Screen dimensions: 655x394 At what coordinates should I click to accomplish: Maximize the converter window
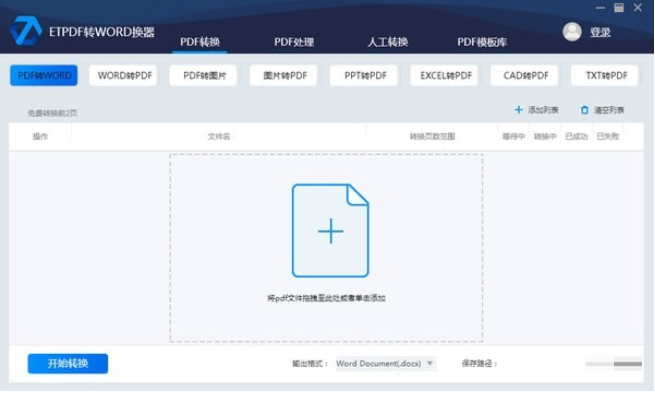(x=619, y=8)
